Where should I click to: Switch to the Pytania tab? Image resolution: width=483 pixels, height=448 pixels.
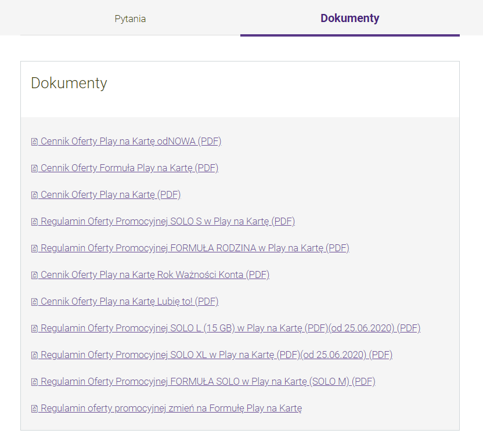[x=130, y=19]
